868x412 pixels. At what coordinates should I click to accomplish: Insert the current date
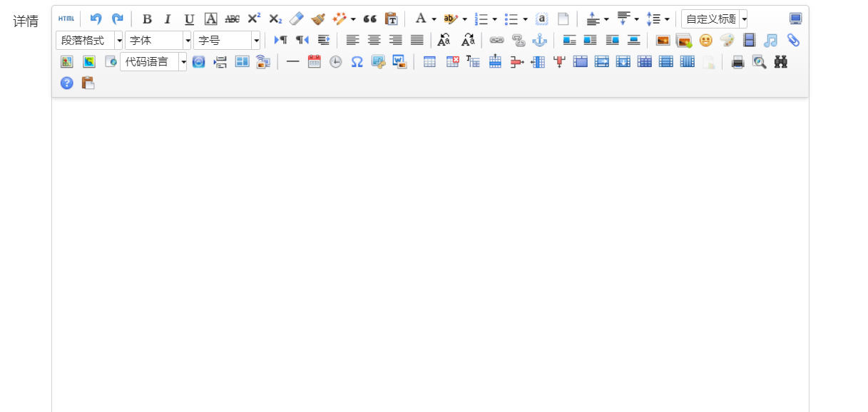point(314,62)
